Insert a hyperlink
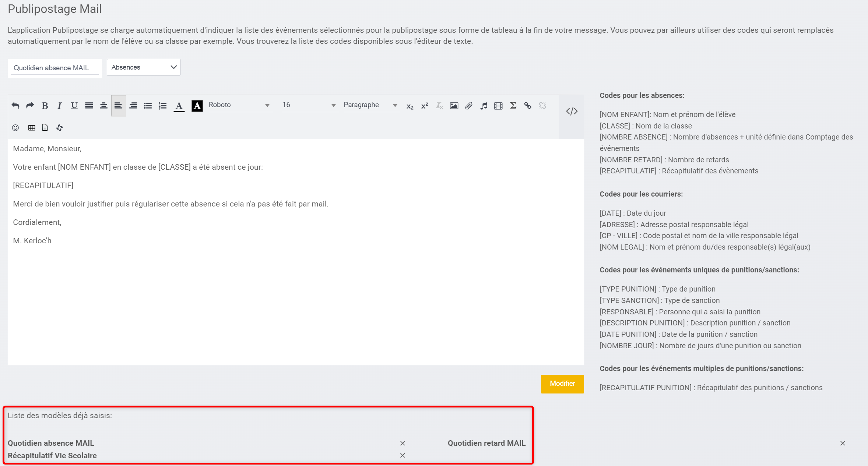Image resolution: width=868 pixels, height=466 pixels. point(528,106)
